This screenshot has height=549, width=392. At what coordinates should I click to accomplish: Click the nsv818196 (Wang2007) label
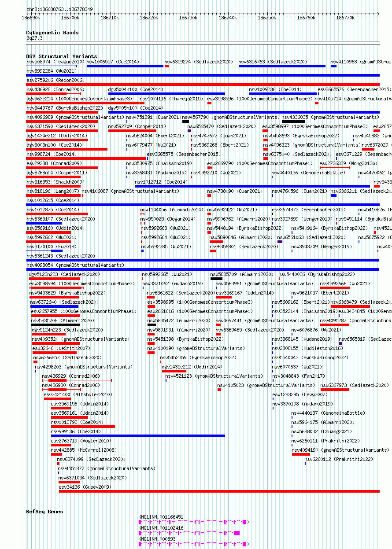pos(52,191)
